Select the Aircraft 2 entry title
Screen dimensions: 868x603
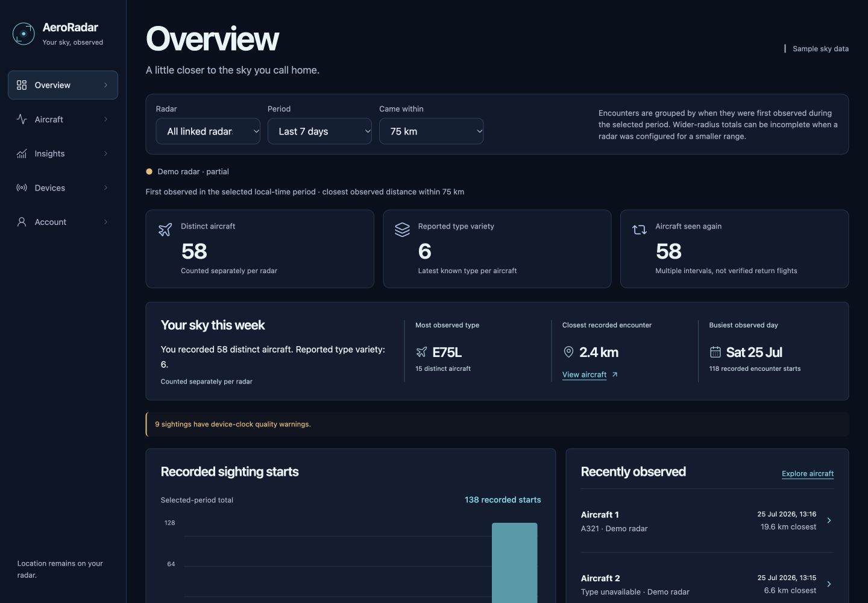(600, 578)
